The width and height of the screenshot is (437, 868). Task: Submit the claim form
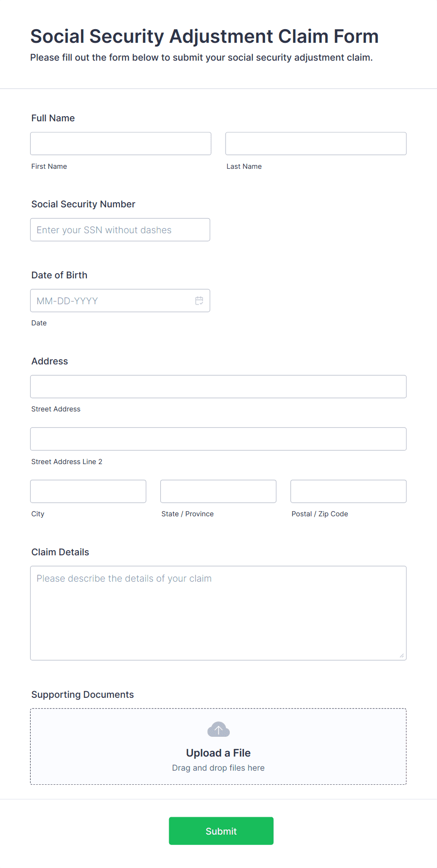pyautogui.click(x=221, y=831)
